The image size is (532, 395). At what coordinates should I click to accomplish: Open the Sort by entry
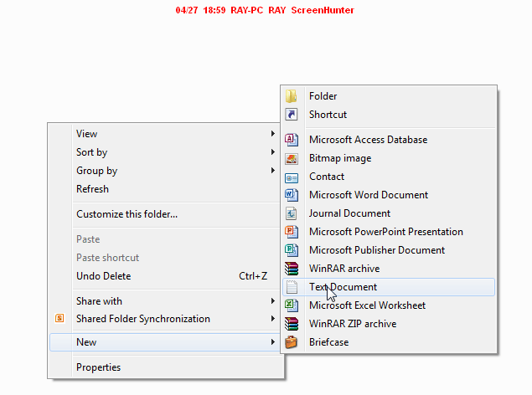tap(164, 152)
